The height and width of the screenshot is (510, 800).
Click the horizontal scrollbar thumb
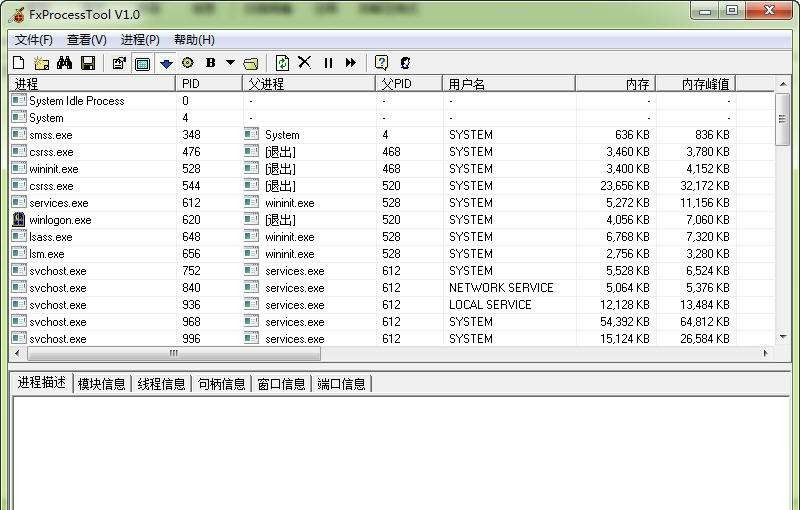173,353
